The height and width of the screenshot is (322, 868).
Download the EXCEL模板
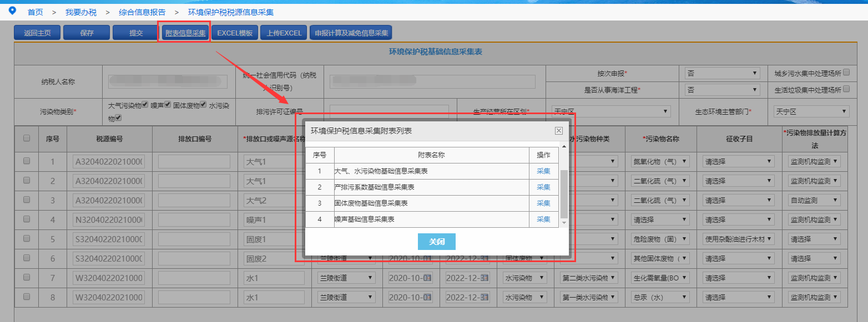point(234,33)
